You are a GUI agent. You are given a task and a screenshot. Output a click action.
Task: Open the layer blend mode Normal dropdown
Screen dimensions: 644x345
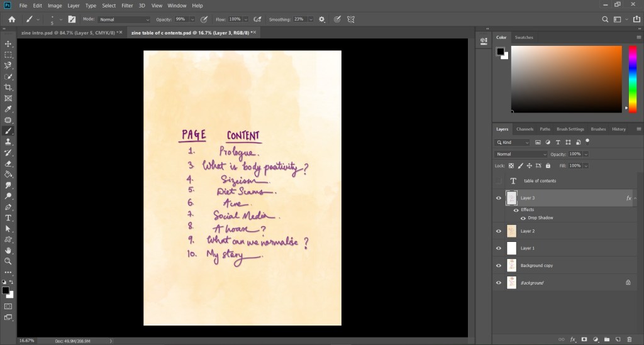pyautogui.click(x=521, y=154)
